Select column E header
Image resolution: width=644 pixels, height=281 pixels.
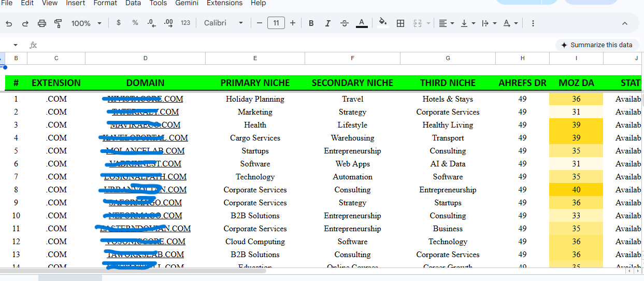[255, 58]
